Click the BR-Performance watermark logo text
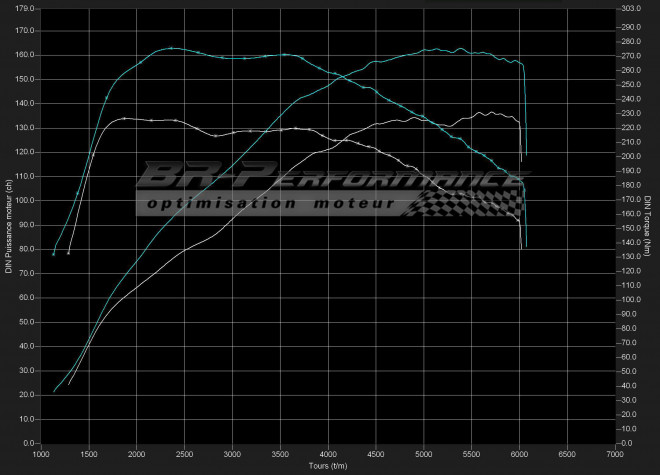660x475 pixels. pyautogui.click(x=320, y=179)
